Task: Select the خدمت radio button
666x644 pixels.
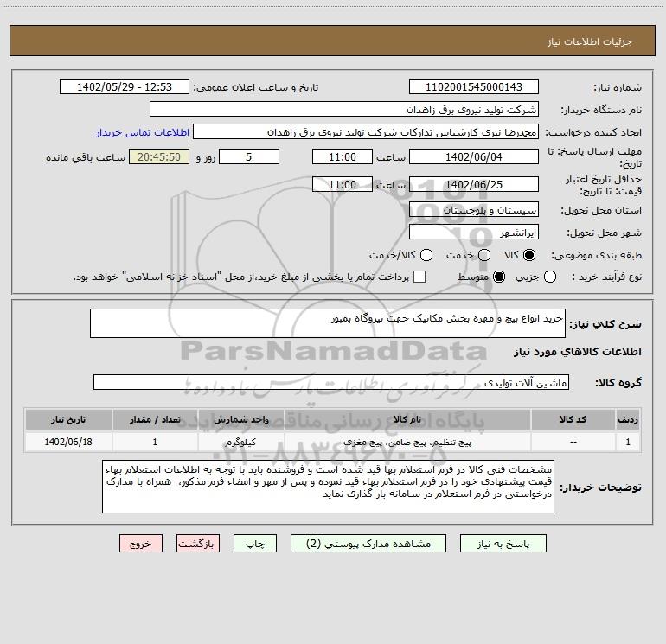Action: coord(484,255)
